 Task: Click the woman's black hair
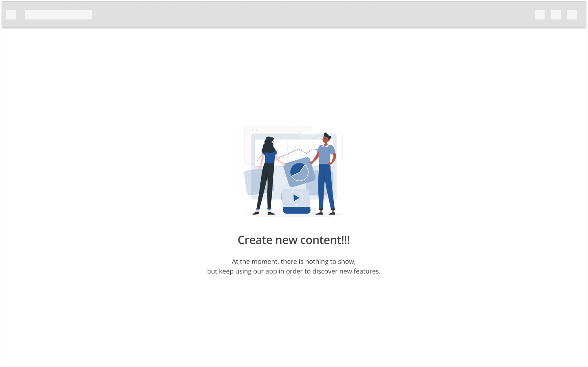coord(268,145)
